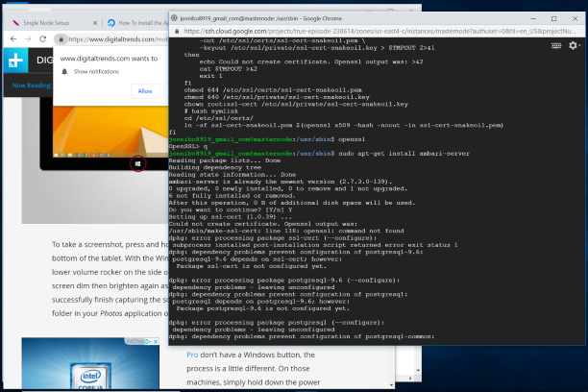
Task: Click 'chmod 644 /etc/ssl/certs/ssl-cert-snakeoil.pem' line
Action: pos(273,90)
